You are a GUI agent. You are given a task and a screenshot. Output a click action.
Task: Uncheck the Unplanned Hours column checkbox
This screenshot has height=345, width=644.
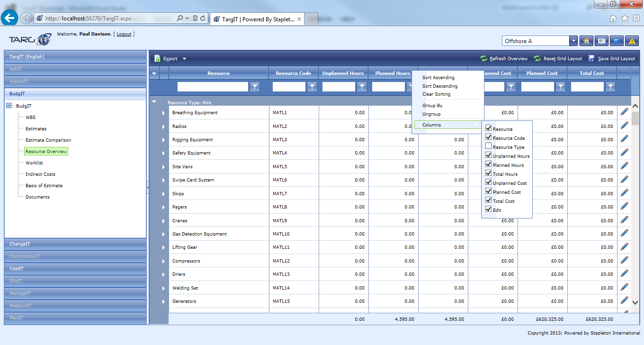point(489,155)
